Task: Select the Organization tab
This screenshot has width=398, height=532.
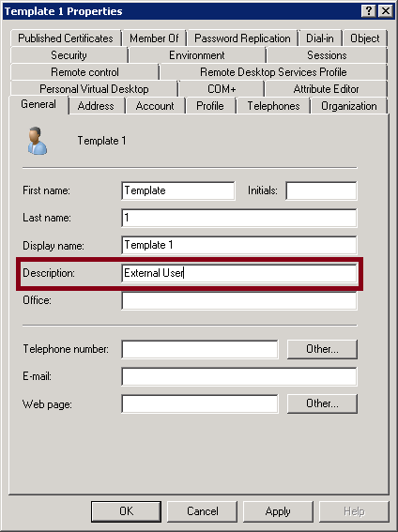Action: coord(349,106)
